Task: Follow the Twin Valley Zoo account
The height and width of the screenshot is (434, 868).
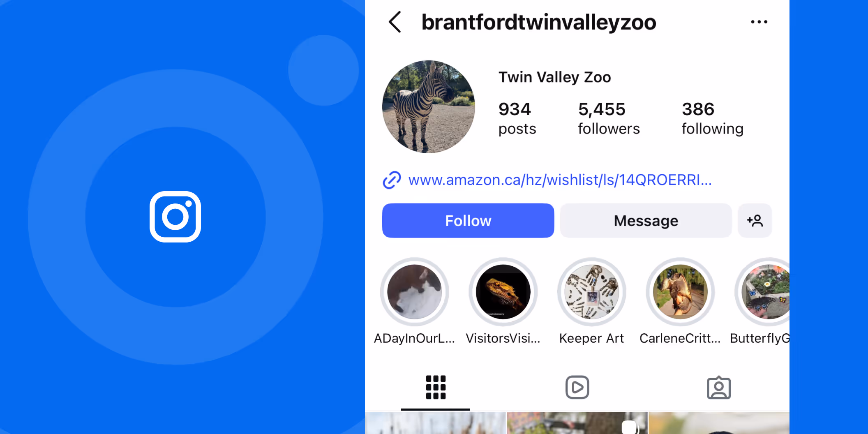Action: [x=468, y=221]
